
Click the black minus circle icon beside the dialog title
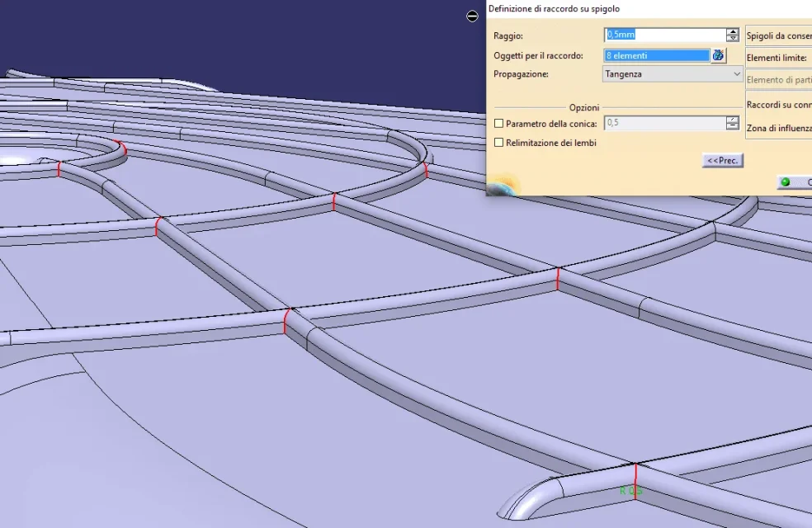(x=473, y=16)
